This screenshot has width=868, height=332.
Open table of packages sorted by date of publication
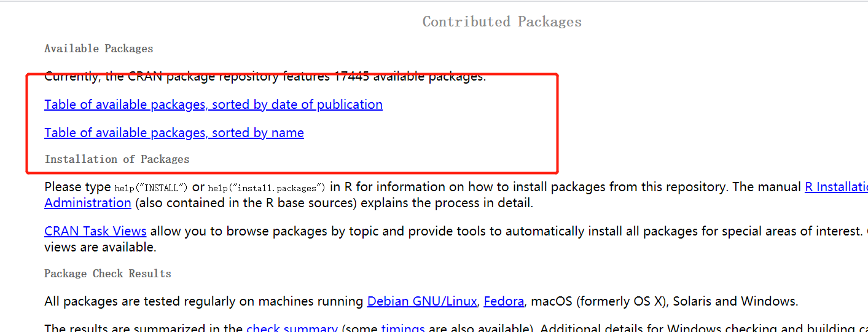click(x=213, y=105)
